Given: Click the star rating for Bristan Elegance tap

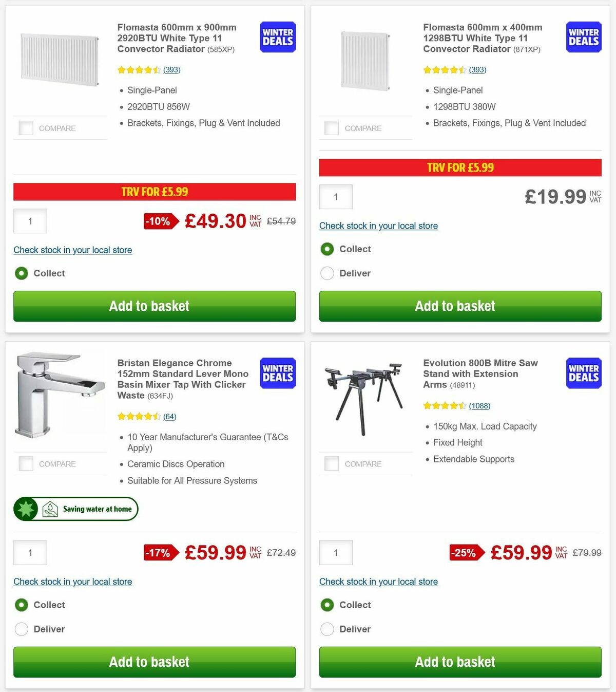Looking at the screenshot, I should coord(139,416).
